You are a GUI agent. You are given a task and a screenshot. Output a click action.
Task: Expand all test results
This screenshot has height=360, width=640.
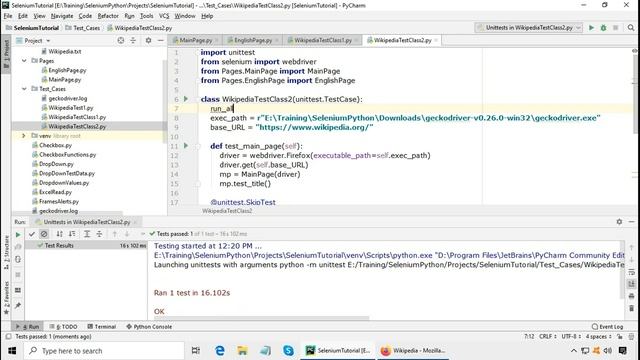pyautogui.click(x=87, y=234)
